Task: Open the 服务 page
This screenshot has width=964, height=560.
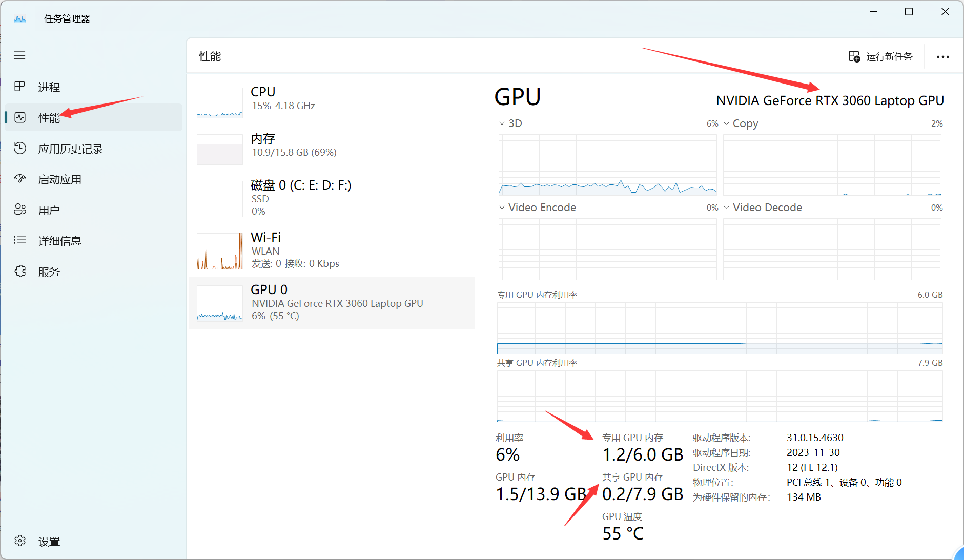Action: 94,272
